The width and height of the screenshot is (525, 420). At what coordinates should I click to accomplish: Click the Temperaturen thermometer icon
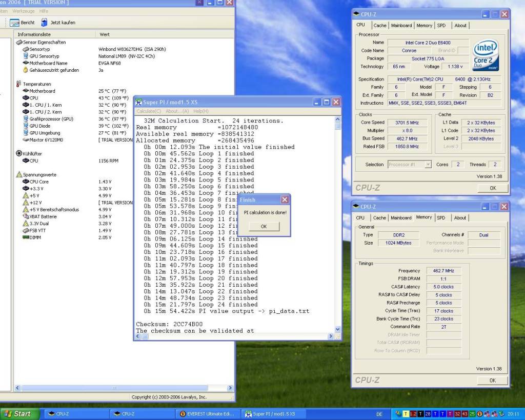[19, 84]
